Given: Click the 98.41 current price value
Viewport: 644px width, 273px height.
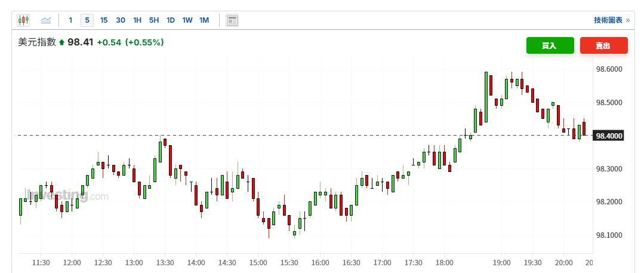Looking at the screenshot, I should [81, 42].
